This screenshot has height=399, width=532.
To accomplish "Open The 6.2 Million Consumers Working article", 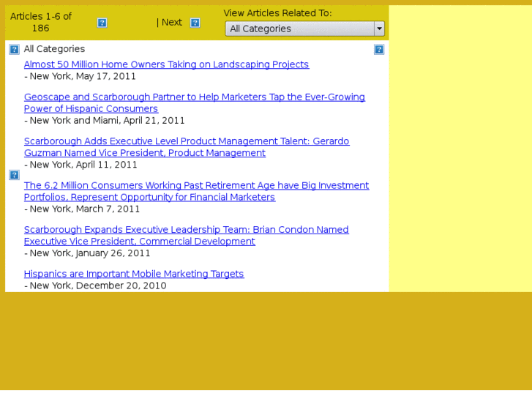I will 196,191.
